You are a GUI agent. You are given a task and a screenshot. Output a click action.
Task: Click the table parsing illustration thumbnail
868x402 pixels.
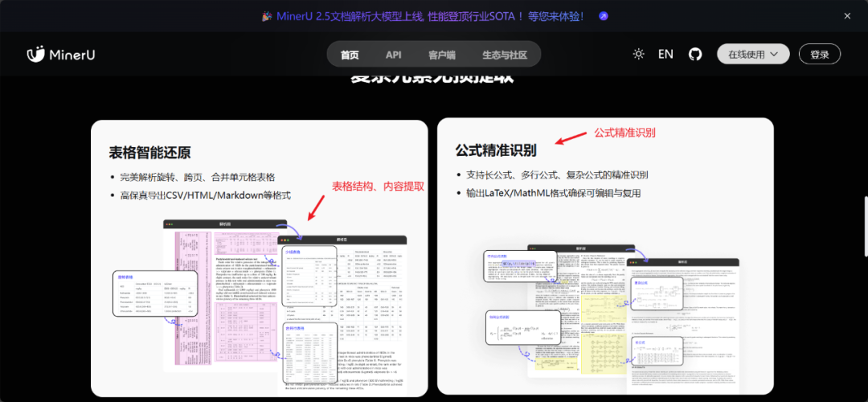259,308
